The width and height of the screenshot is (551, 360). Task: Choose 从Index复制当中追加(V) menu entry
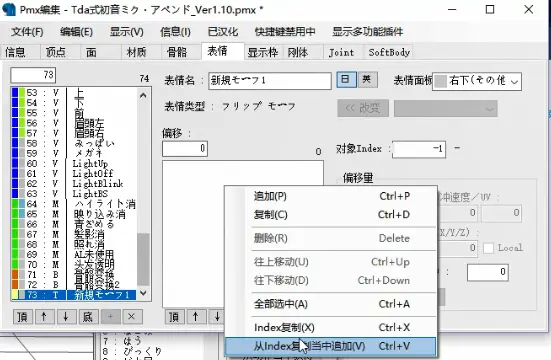[330, 346]
